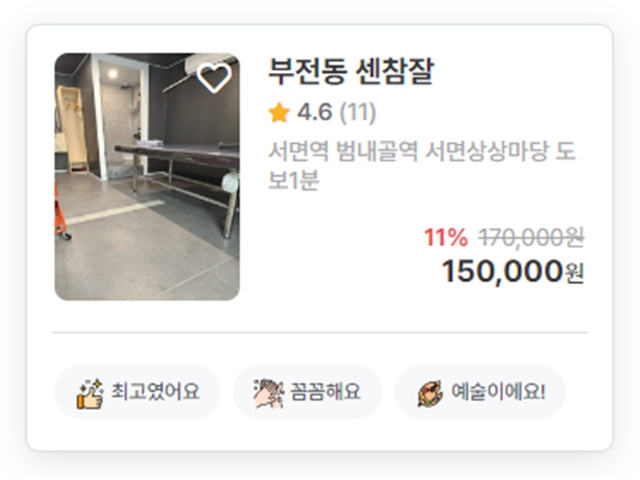Click the yellow star rating icon
Viewport: 640px width, 480px height.
tap(279, 113)
